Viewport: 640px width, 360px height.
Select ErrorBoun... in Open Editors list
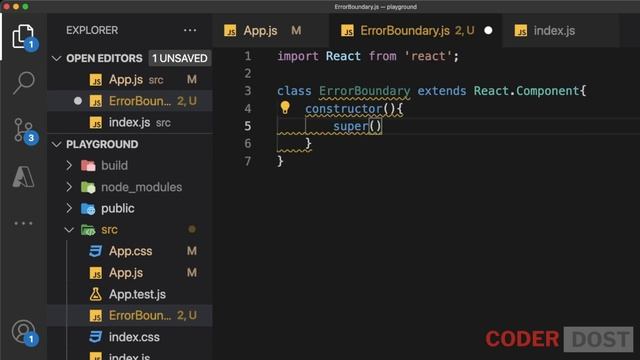coord(130,101)
